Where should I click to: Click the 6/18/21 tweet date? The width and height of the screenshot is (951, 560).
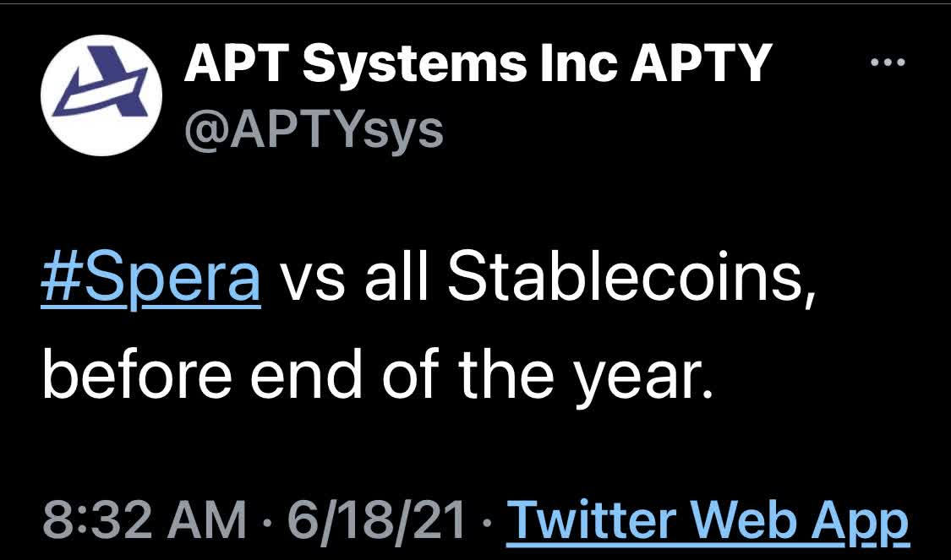[x=377, y=520]
